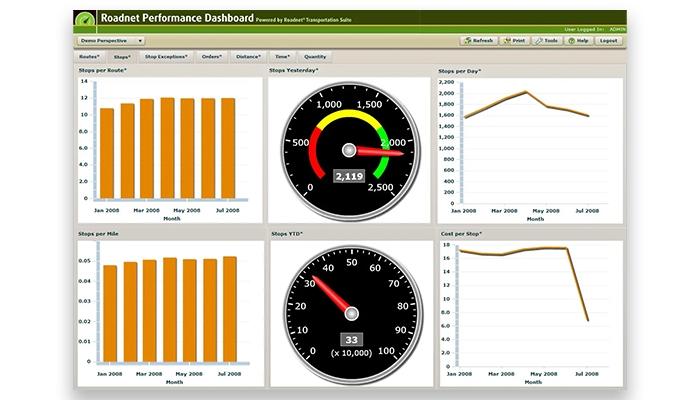Click the ADMIN user name text
Image resolution: width=700 pixels, height=400 pixels.
617,29
